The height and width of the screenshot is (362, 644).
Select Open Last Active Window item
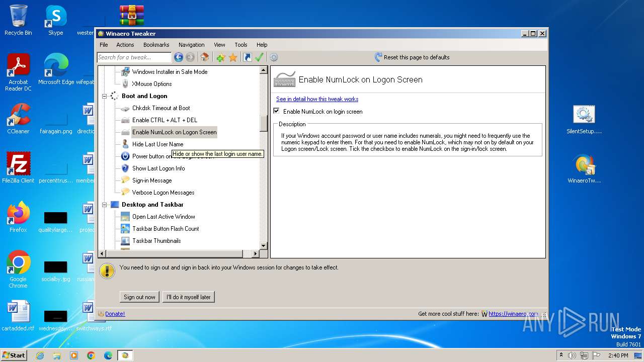164,217
